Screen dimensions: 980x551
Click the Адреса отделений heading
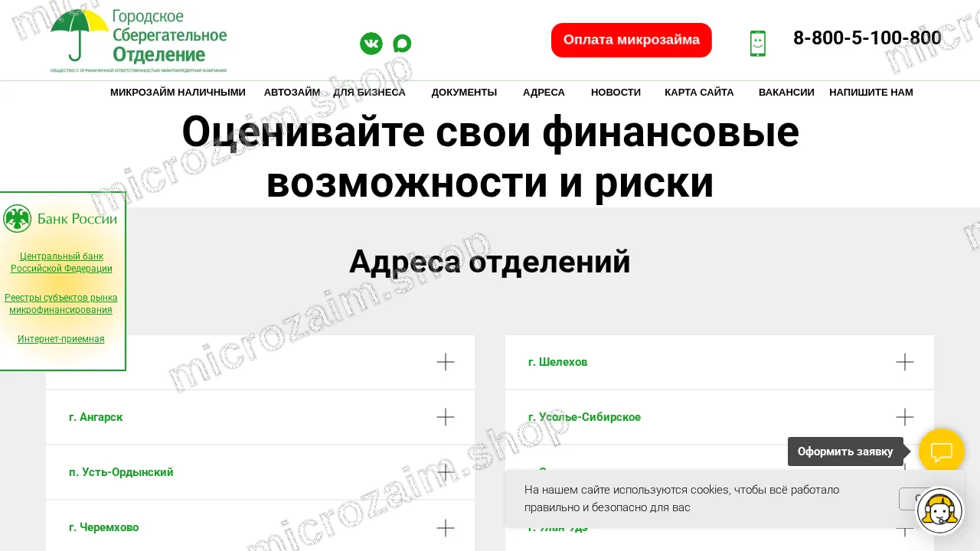click(x=490, y=262)
